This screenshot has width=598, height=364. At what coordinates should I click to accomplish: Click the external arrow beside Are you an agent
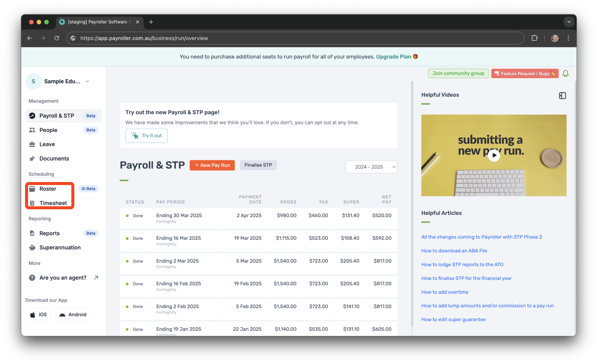pos(96,278)
